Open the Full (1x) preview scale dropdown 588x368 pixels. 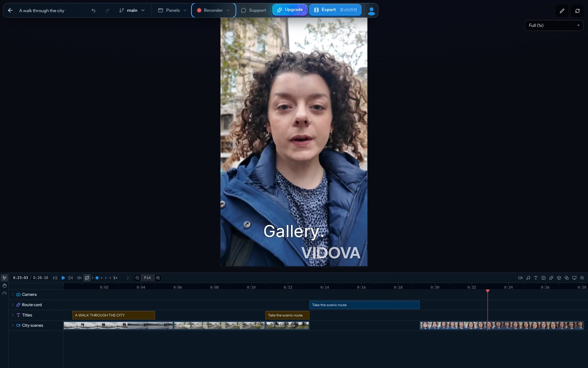tap(554, 25)
